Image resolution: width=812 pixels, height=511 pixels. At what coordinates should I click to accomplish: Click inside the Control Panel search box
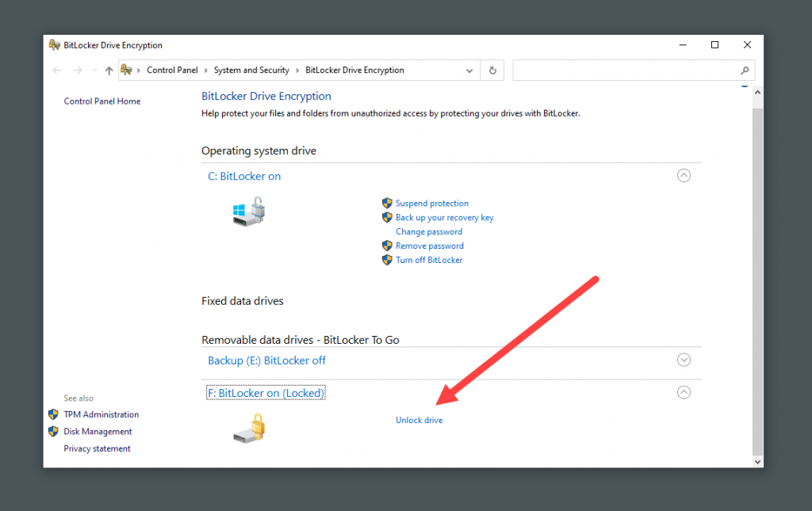tap(626, 71)
